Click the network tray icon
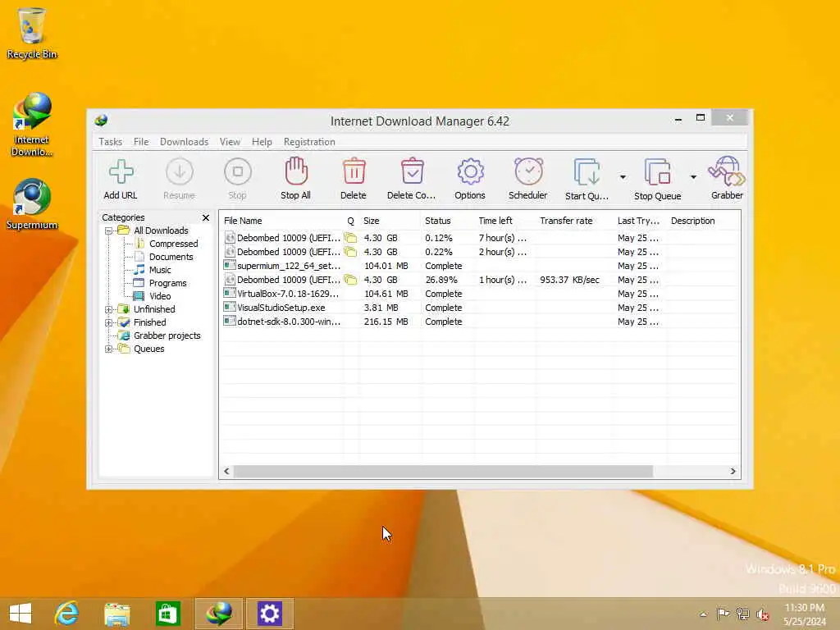Image resolution: width=840 pixels, height=630 pixels. point(742,614)
